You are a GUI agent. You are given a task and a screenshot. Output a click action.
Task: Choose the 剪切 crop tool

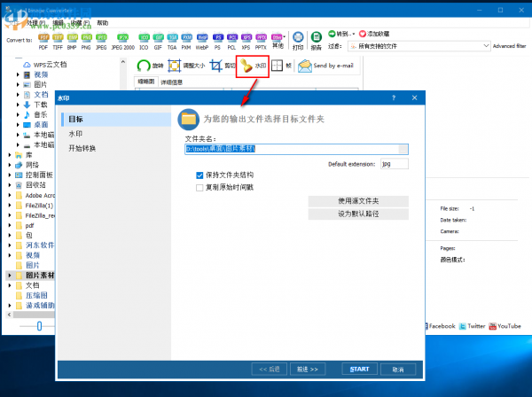tap(222, 66)
